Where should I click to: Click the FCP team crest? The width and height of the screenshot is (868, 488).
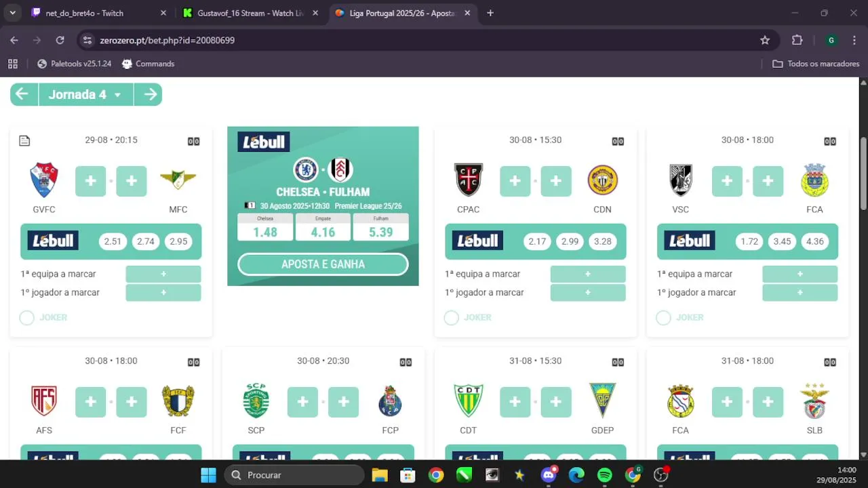(390, 401)
